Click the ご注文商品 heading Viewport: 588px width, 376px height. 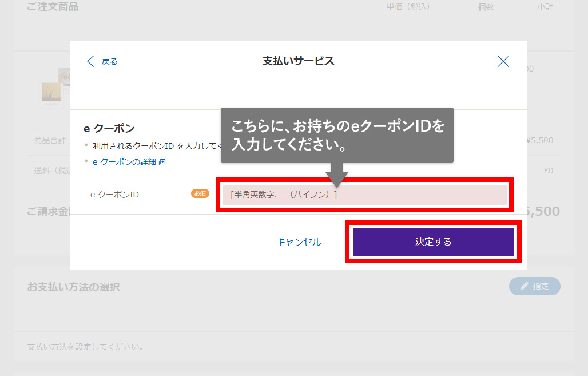[x=53, y=7]
